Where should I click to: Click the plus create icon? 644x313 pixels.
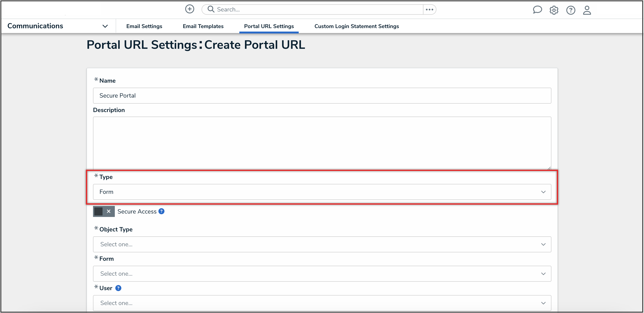point(189,9)
